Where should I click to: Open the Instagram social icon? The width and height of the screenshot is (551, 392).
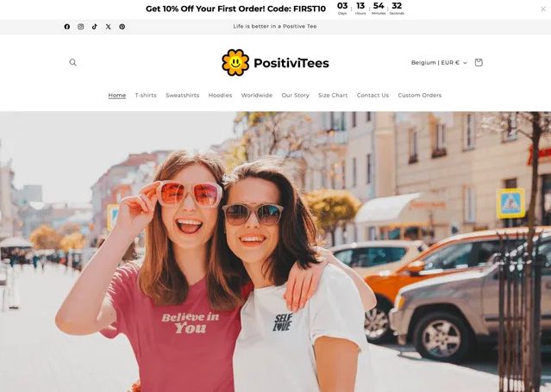click(x=81, y=27)
